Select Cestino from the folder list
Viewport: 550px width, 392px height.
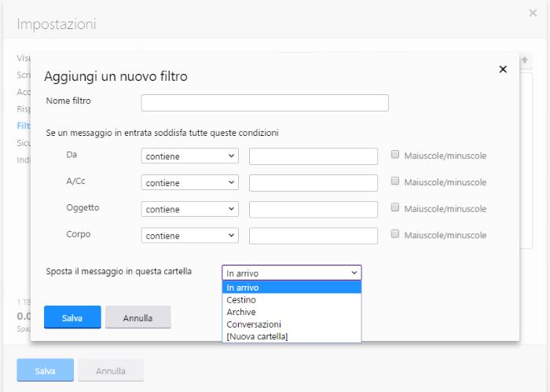pyautogui.click(x=291, y=300)
